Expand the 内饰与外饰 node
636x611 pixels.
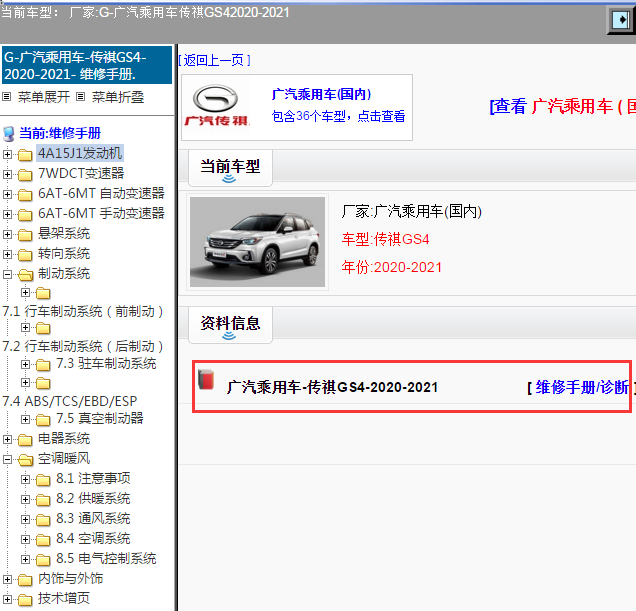(x=7, y=579)
